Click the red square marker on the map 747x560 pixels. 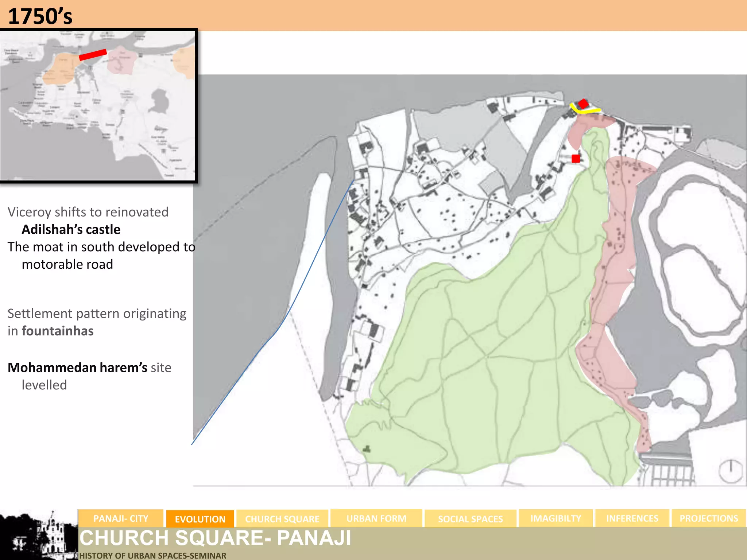(x=576, y=159)
